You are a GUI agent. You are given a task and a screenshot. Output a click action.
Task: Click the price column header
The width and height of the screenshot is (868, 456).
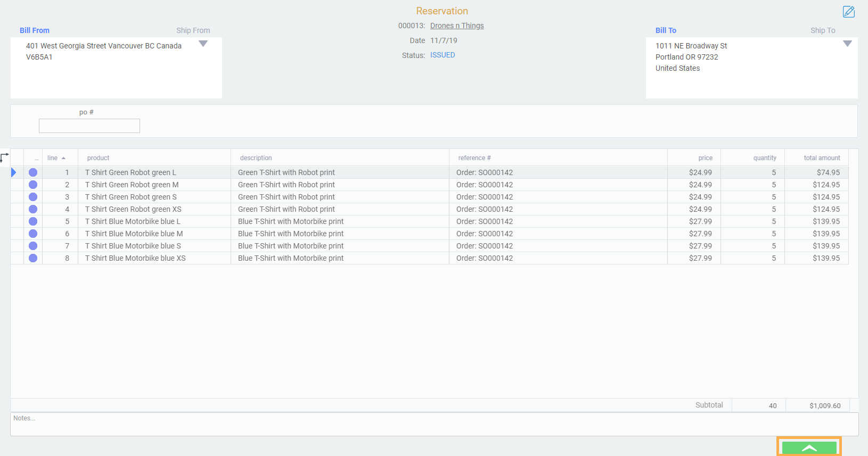705,158
